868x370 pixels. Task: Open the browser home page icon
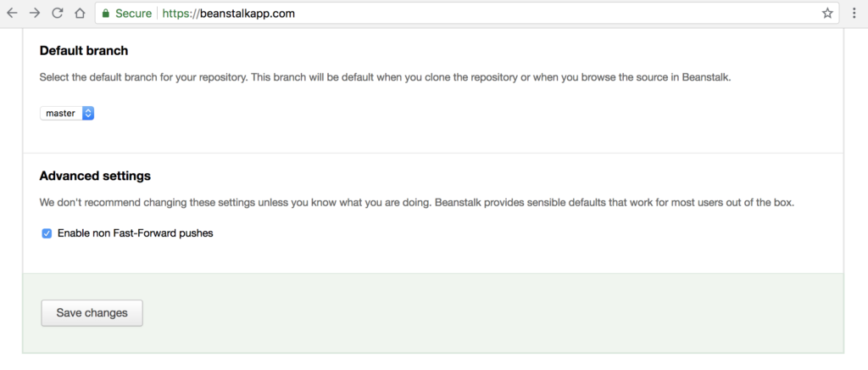click(x=80, y=14)
